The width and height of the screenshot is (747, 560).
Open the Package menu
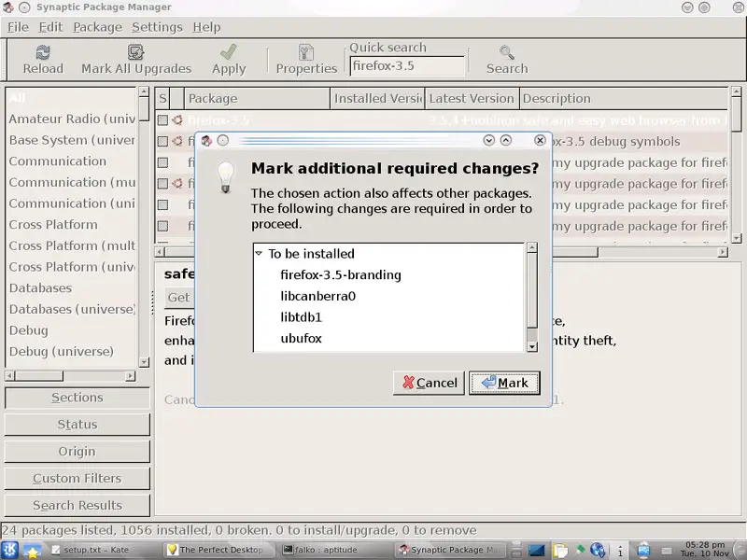click(98, 27)
